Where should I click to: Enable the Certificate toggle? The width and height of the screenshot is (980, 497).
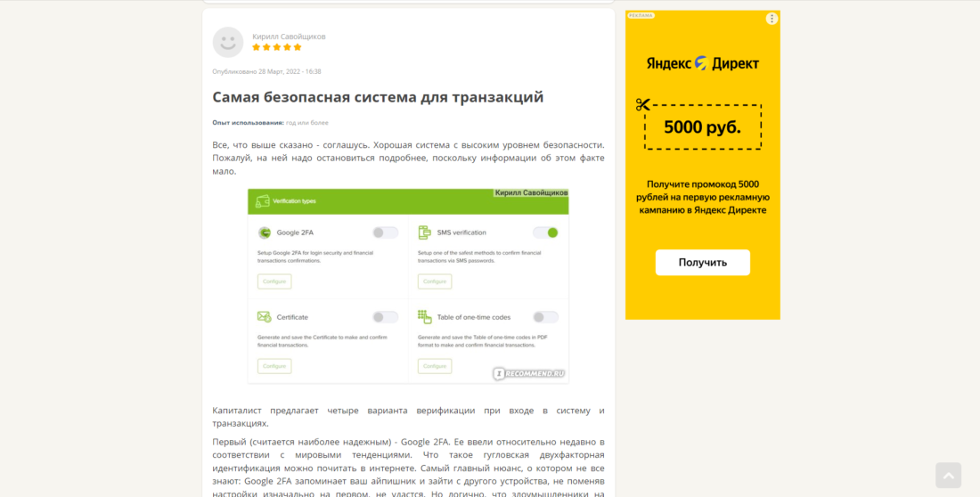click(385, 317)
